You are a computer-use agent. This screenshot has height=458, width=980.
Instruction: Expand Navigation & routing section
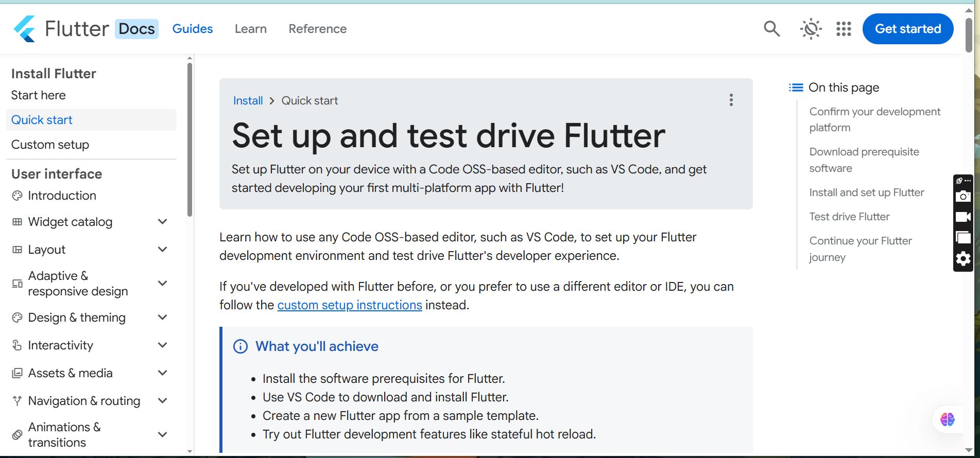point(162,401)
